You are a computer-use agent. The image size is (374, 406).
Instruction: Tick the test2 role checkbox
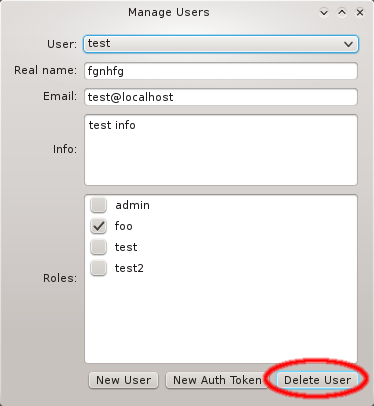point(98,268)
